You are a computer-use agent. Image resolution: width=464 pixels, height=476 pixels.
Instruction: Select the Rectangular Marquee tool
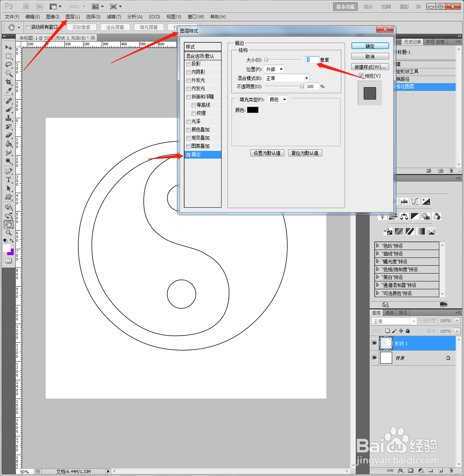point(9,56)
